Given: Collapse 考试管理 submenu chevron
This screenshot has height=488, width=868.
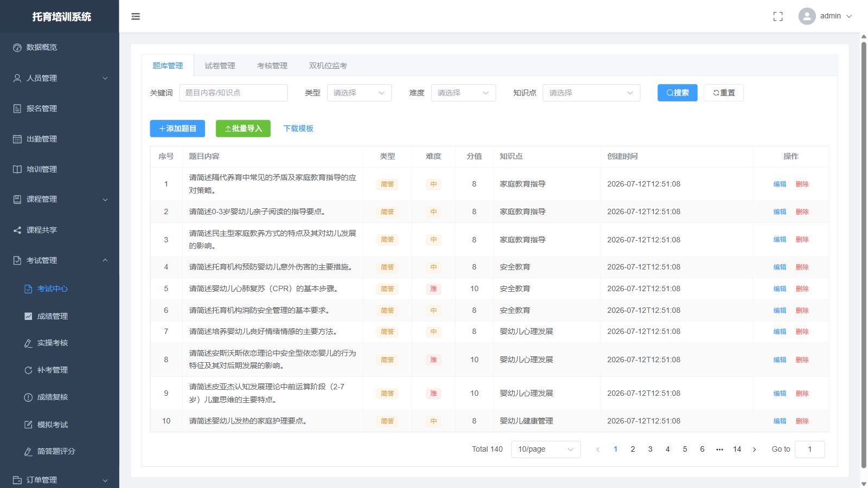Looking at the screenshot, I should pos(105,260).
